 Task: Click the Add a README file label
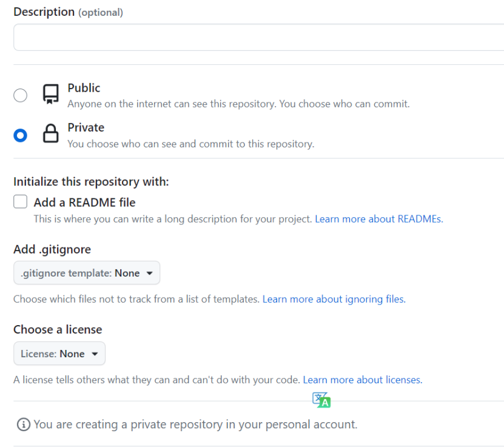[84, 202]
